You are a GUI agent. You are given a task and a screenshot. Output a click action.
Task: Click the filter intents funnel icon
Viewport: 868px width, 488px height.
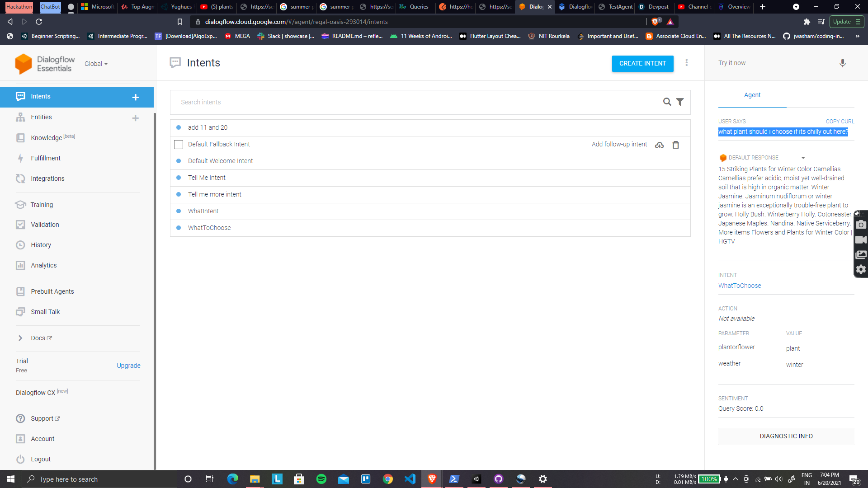click(680, 102)
